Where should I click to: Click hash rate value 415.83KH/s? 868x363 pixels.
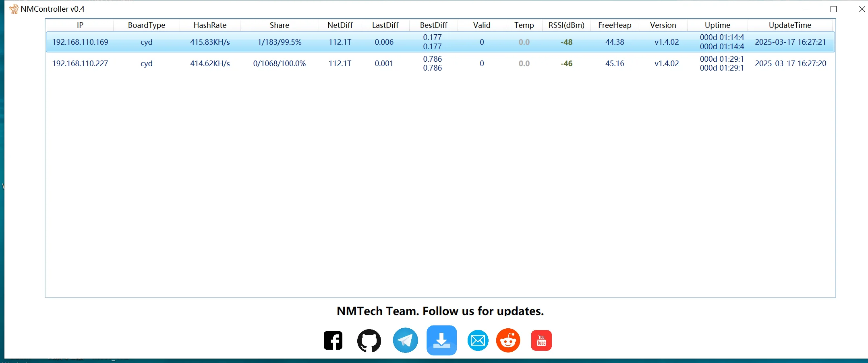click(x=210, y=42)
